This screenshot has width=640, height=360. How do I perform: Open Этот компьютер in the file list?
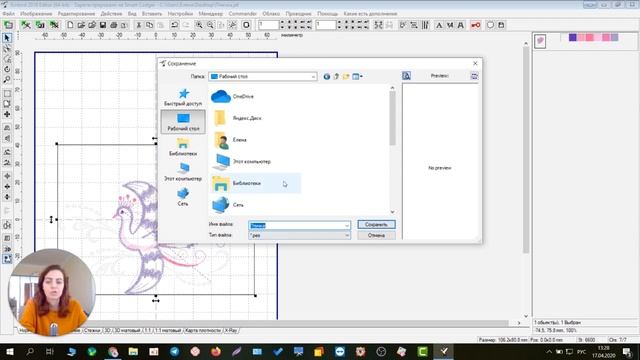[x=241, y=162]
